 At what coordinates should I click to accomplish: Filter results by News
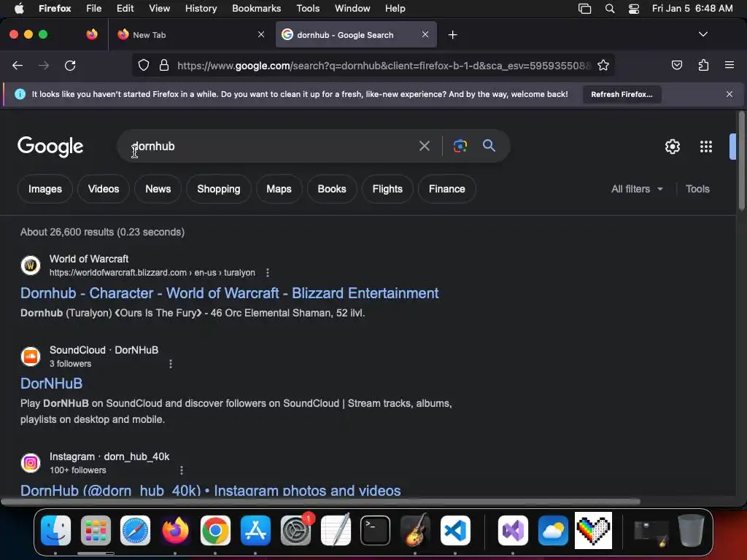click(x=158, y=189)
